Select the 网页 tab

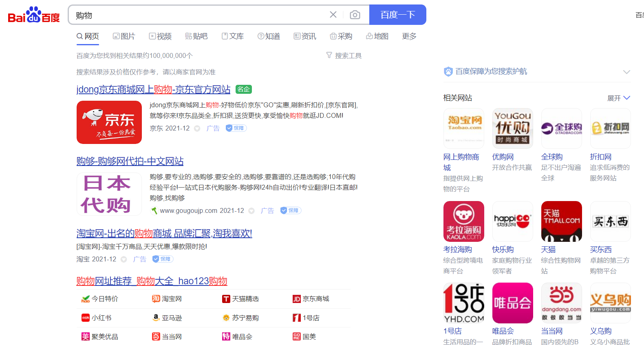tap(88, 36)
